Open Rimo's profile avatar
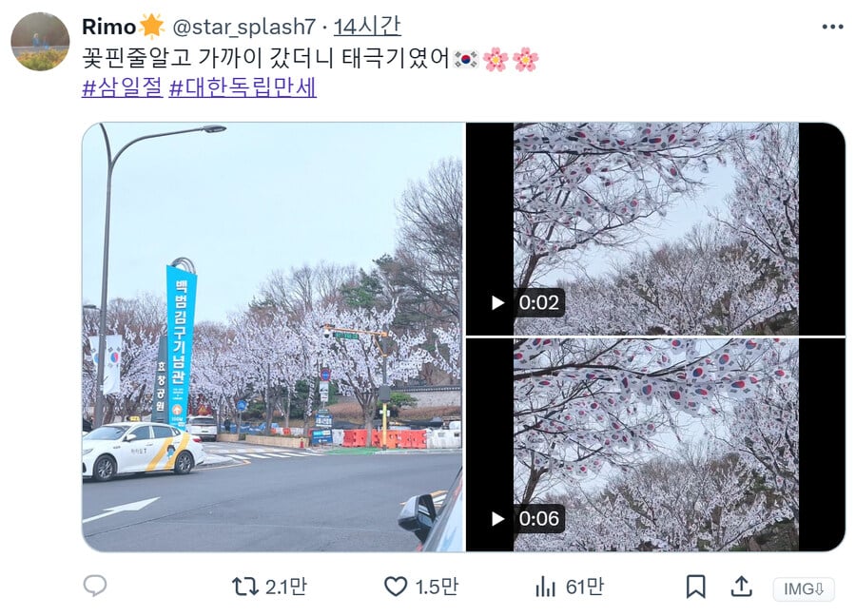Image resolution: width=856 pixels, height=616 pixels. coord(40,42)
